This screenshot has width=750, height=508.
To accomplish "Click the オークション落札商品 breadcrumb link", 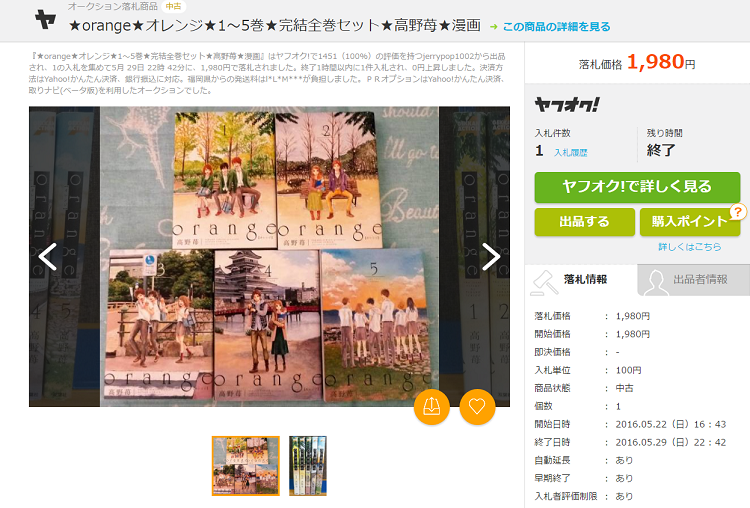I will (x=112, y=7).
